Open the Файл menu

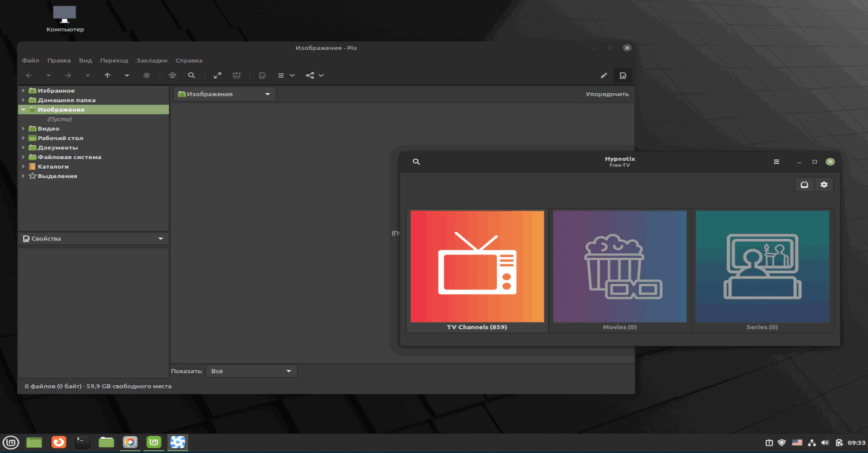pyautogui.click(x=30, y=60)
